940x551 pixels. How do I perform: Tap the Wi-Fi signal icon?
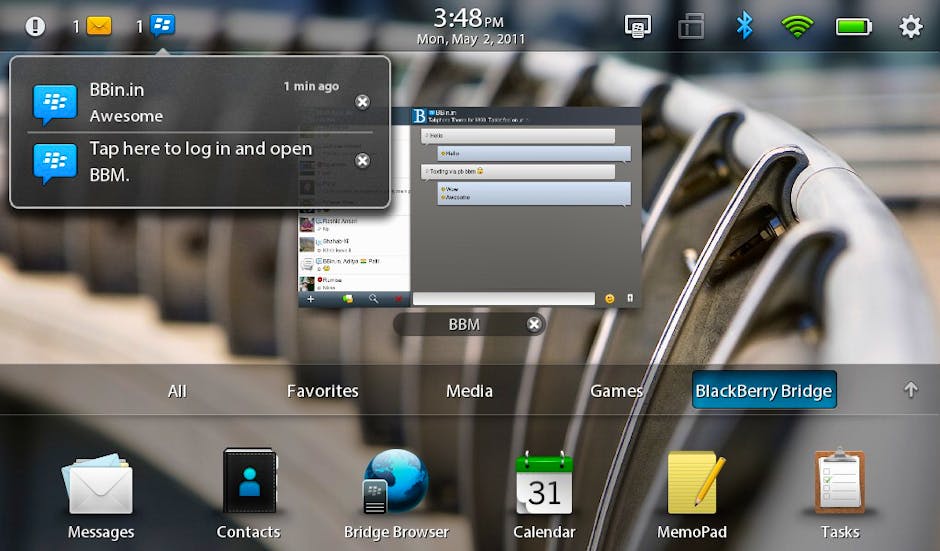pyautogui.click(x=797, y=26)
